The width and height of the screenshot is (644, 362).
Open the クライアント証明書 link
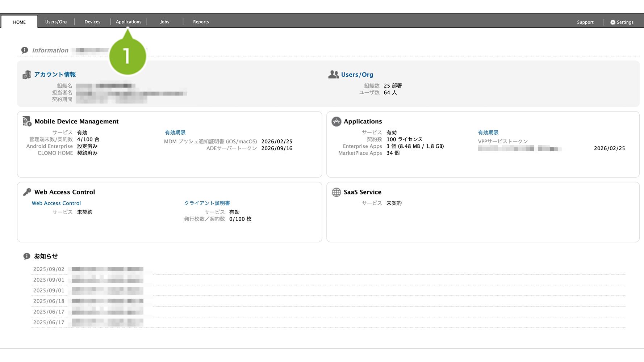tap(207, 203)
